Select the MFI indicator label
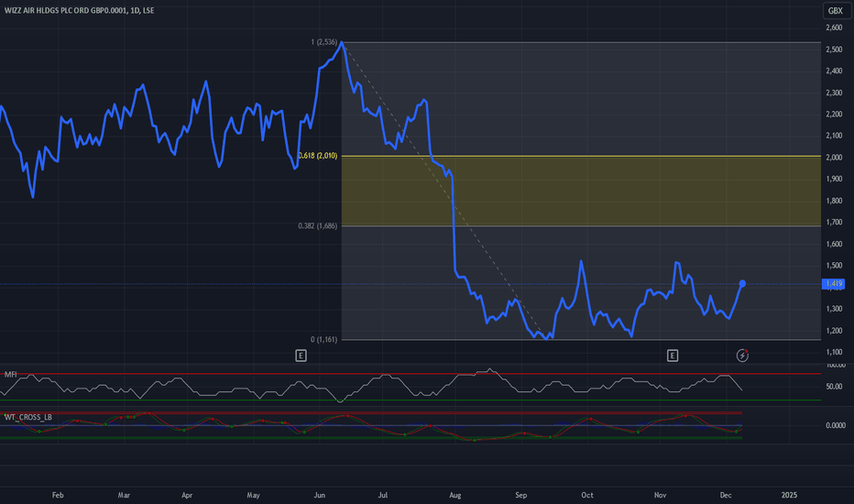The width and height of the screenshot is (854, 504). point(10,374)
